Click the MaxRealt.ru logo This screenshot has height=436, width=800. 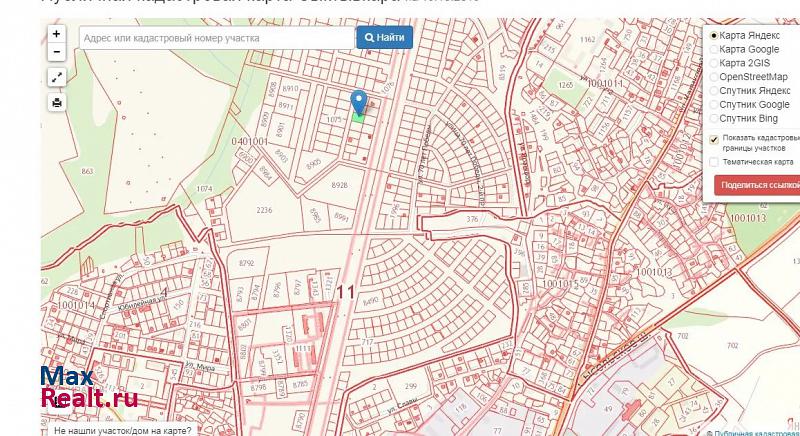tap(88, 389)
